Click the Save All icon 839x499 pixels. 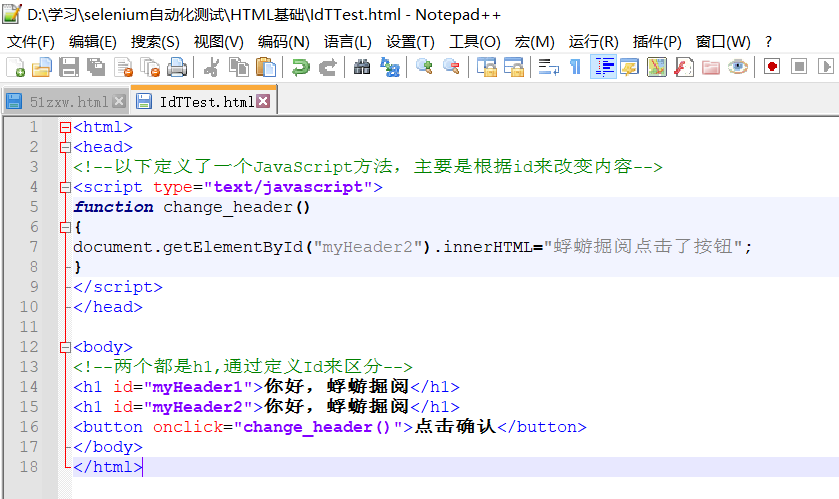pos(96,67)
